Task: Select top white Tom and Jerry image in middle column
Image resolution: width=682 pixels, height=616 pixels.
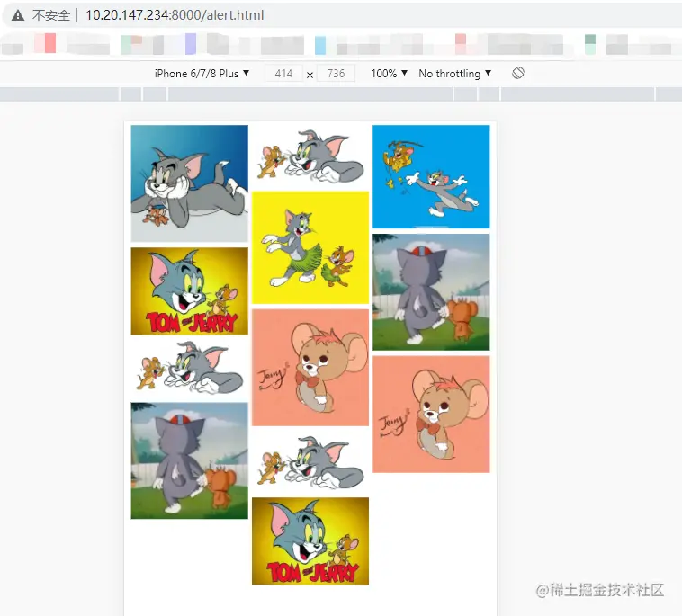Action: (310, 156)
